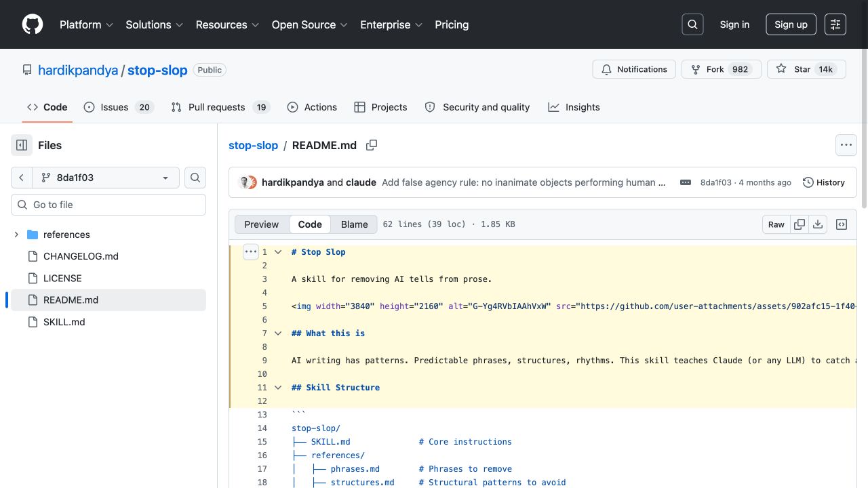Open the search magnifier in header

tap(692, 24)
